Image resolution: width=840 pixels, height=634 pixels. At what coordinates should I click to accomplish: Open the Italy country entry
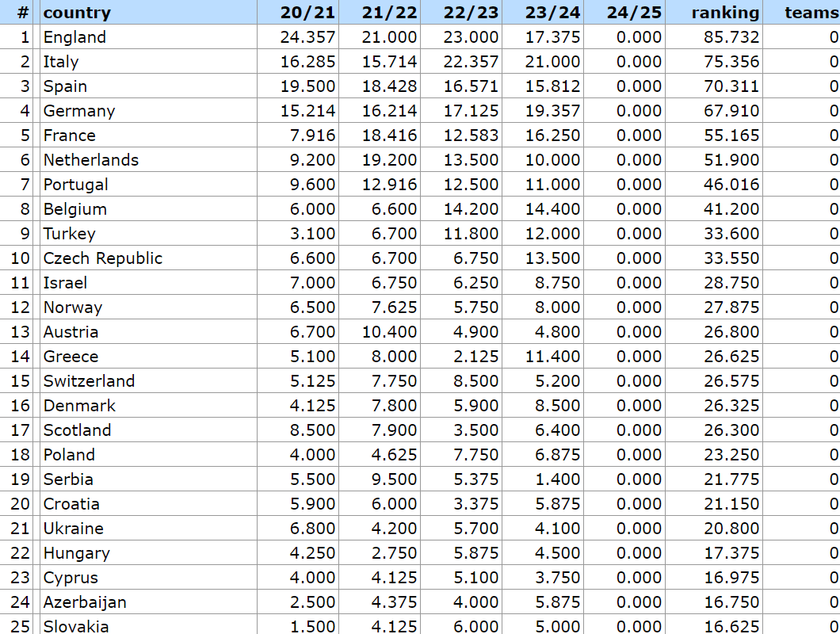tap(61, 62)
